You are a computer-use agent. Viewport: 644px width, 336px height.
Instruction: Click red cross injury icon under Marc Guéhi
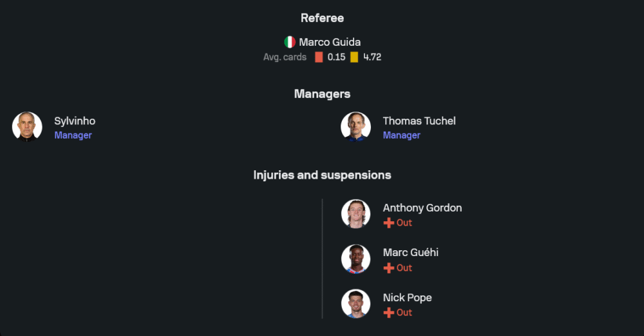coord(388,268)
